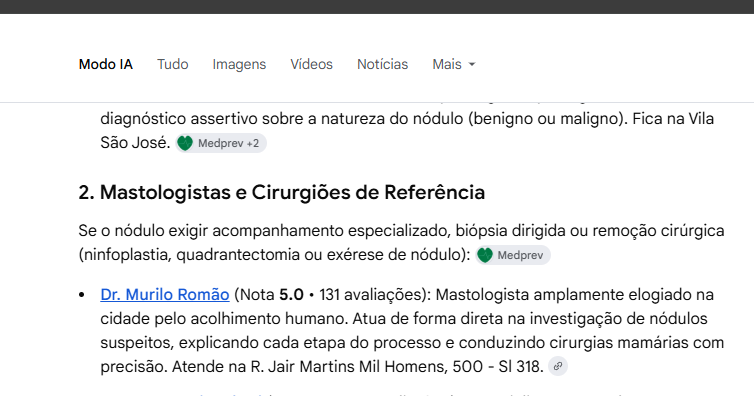Show the Notícias results tab
Viewport: 754px width, 396px height.
pyautogui.click(x=382, y=64)
